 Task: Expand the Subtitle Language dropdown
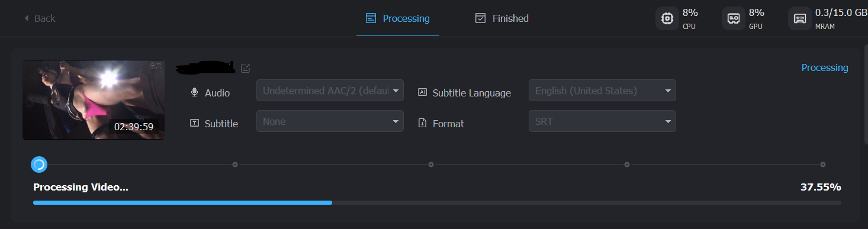(602, 91)
